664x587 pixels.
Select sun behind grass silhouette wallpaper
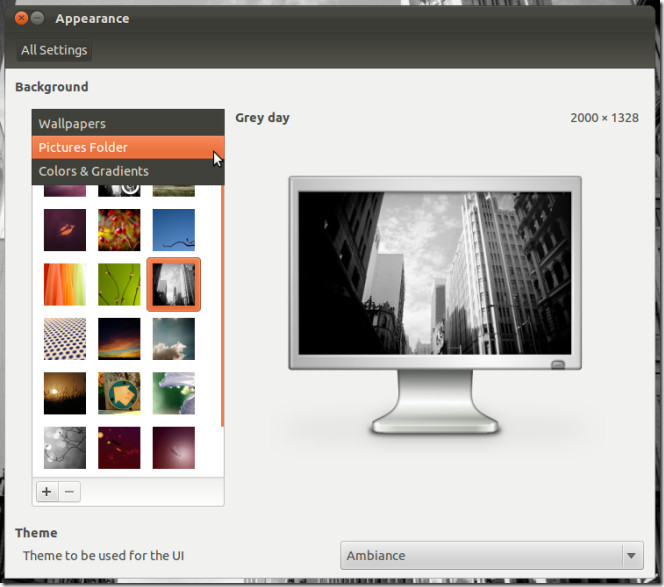pos(65,393)
